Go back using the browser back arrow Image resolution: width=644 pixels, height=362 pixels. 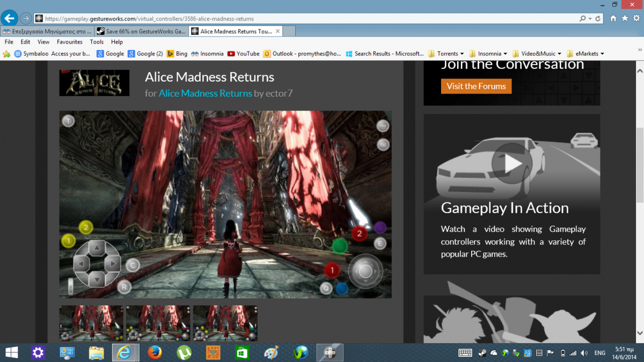(x=9, y=18)
